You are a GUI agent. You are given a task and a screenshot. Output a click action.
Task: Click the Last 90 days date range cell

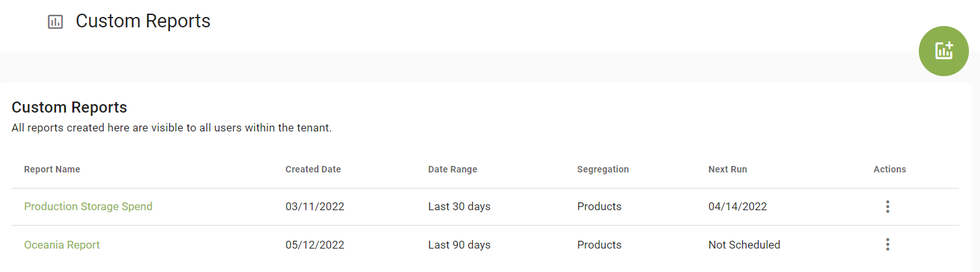pos(459,245)
